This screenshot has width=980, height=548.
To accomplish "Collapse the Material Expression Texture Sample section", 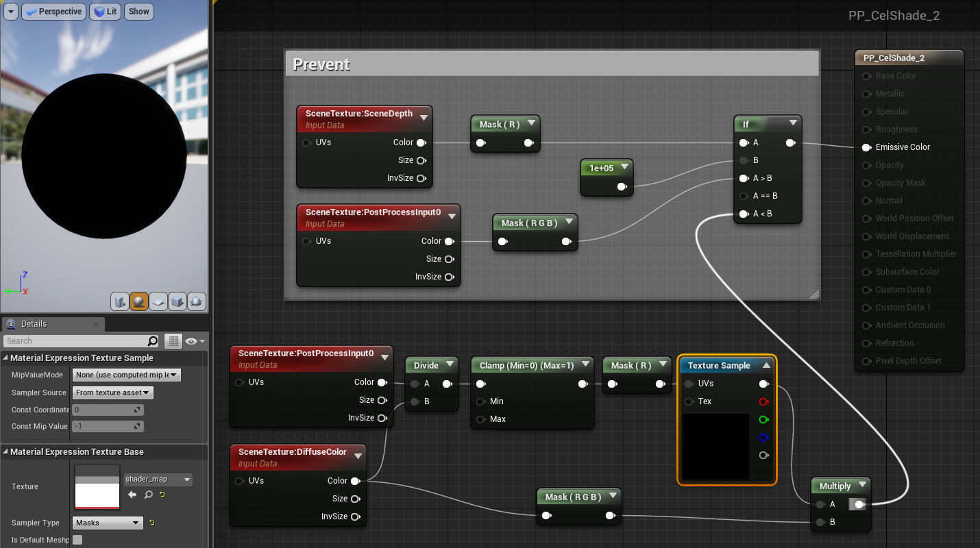I will pyautogui.click(x=5, y=358).
